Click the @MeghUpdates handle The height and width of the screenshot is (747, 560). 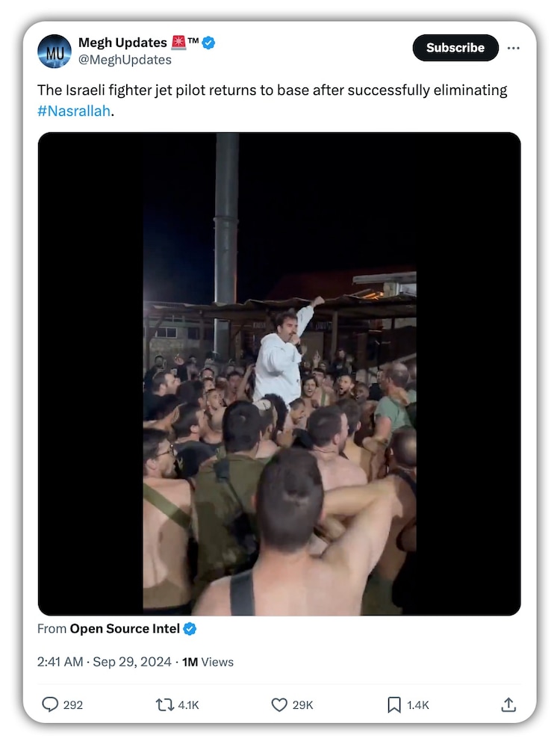[x=125, y=60]
